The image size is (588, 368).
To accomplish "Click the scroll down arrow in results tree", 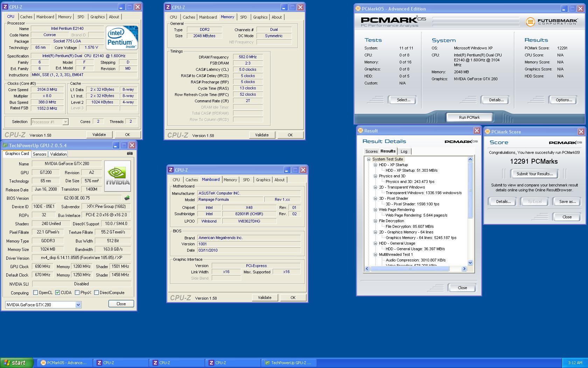I will [470, 263].
